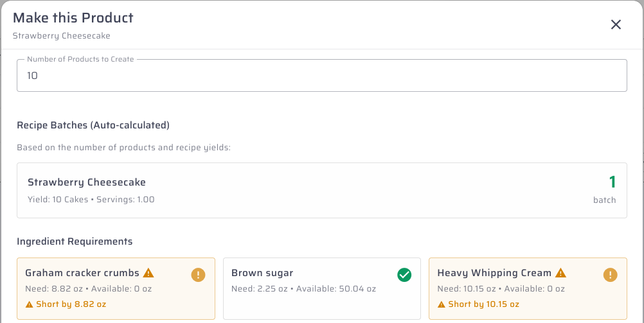644x323 pixels.
Task: Close the Make this Product dialog
Action: pyautogui.click(x=616, y=24)
